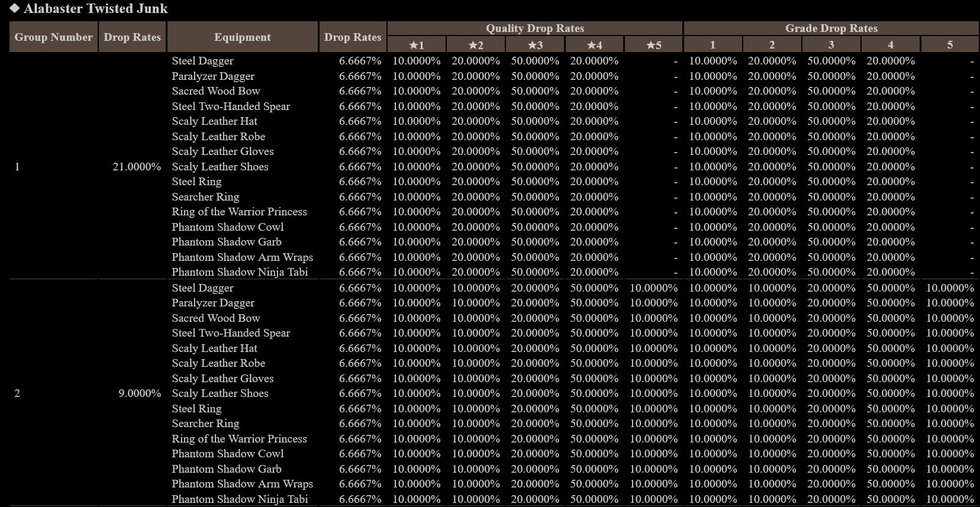The height and width of the screenshot is (507, 980).
Task: Click the "Grade Drop Rates" header
Action: 831,28
